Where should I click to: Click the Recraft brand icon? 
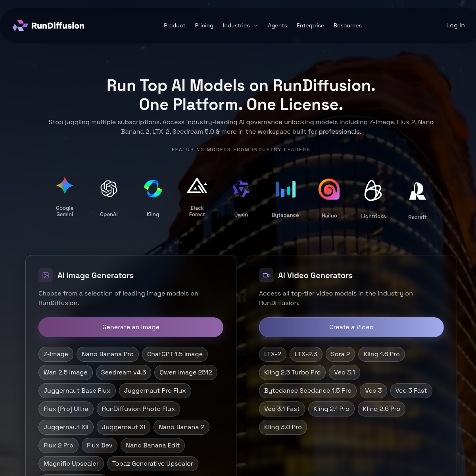point(417,191)
